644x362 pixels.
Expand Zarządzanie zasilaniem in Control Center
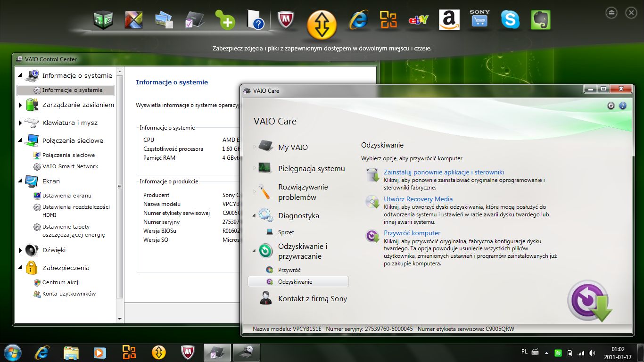tap(20, 105)
